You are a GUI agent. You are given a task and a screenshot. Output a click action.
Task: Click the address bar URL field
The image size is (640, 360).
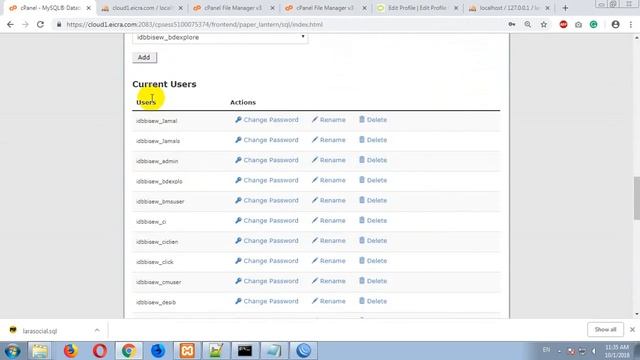pyautogui.click(x=282, y=24)
